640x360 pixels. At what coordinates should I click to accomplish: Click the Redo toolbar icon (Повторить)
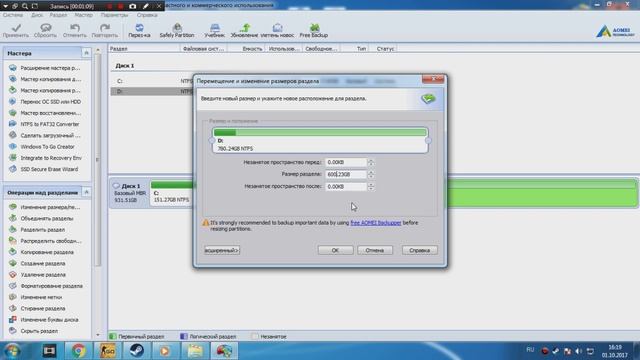[x=104, y=31]
